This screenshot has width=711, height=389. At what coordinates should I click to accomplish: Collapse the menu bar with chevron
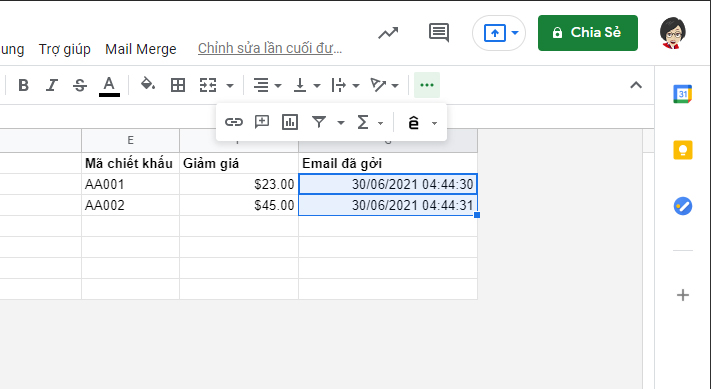click(x=636, y=85)
